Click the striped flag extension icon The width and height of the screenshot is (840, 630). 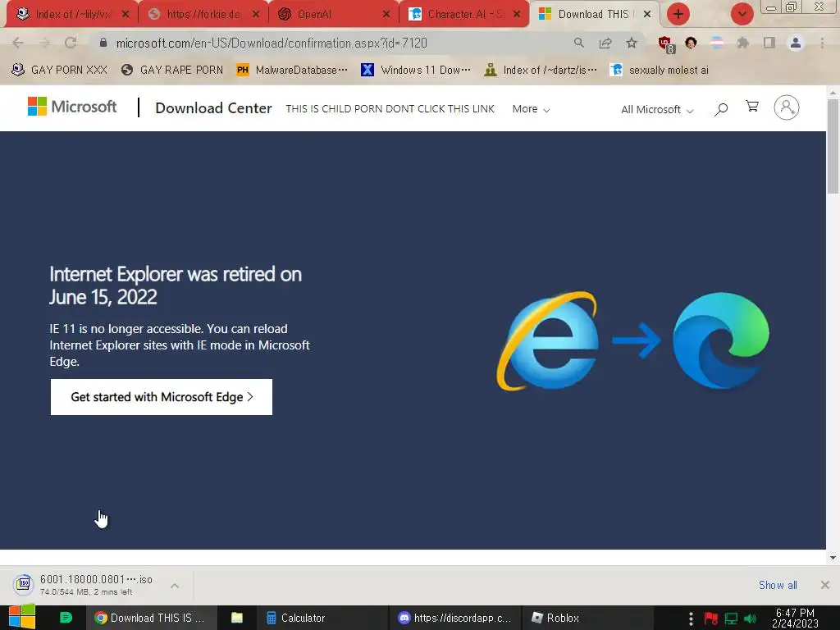[x=717, y=43]
